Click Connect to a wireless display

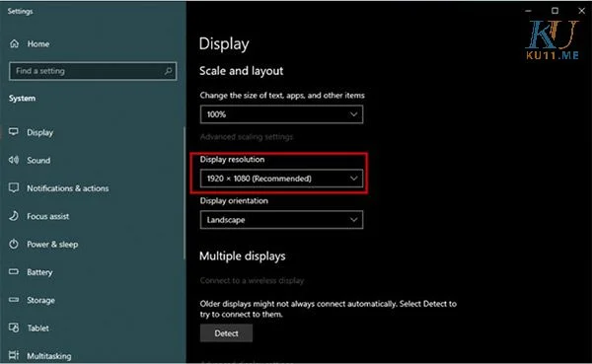pyautogui.click(x=252, y=280)
